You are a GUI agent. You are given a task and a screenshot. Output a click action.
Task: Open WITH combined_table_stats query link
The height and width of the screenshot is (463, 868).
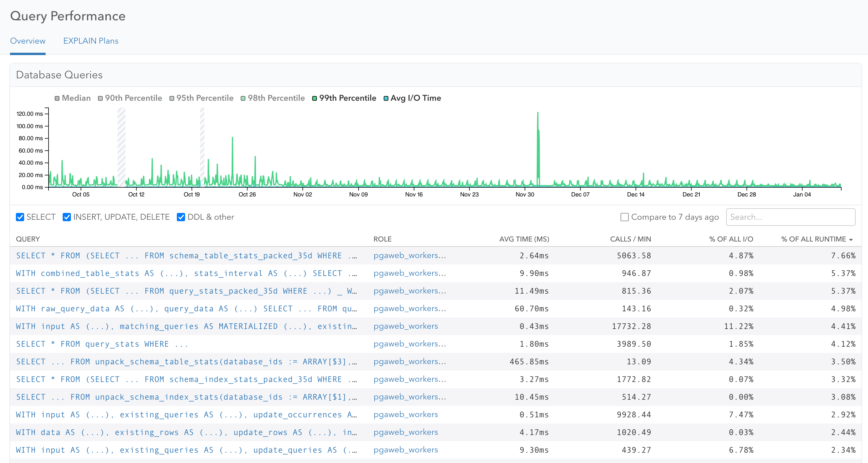(x=186, y=273)
